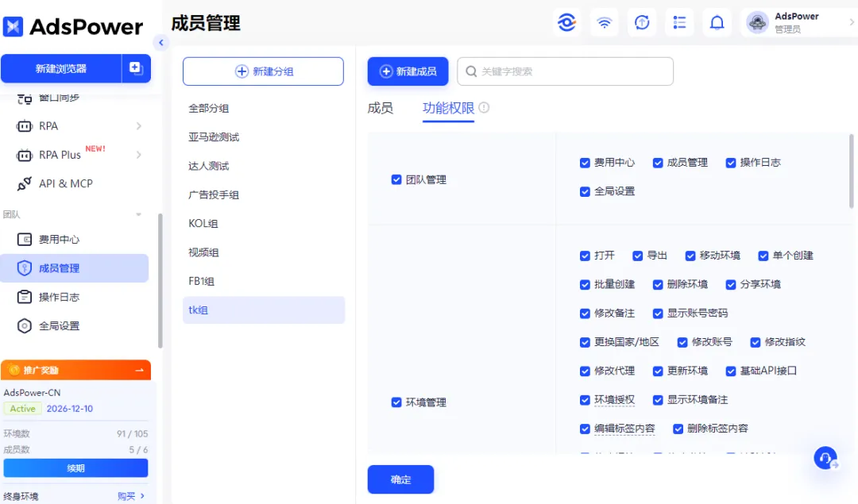Expand the RPA submenu chevron
The image size is (858, 504).
point(139,126)
